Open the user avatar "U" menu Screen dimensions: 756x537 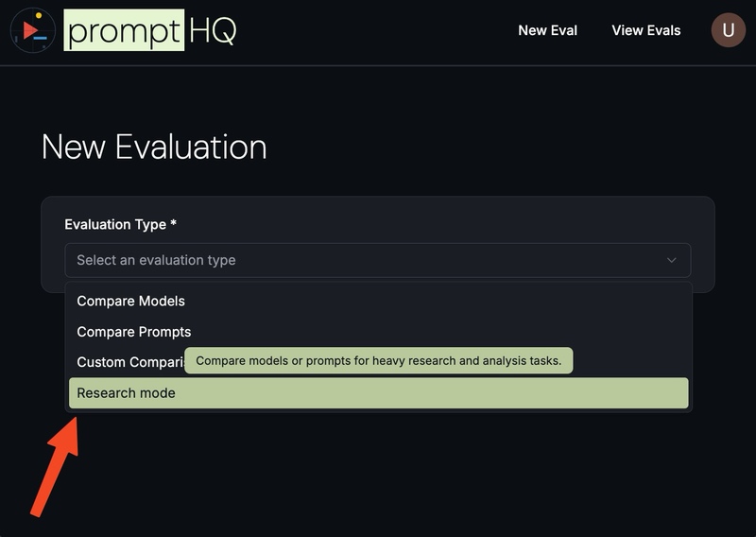click(x=728, y=30)
